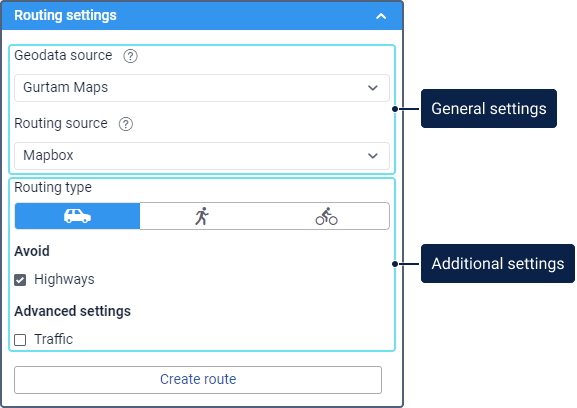The image size is (577, 408).
Task: Enable the Traffic checkbox
Action: point(20,340)
